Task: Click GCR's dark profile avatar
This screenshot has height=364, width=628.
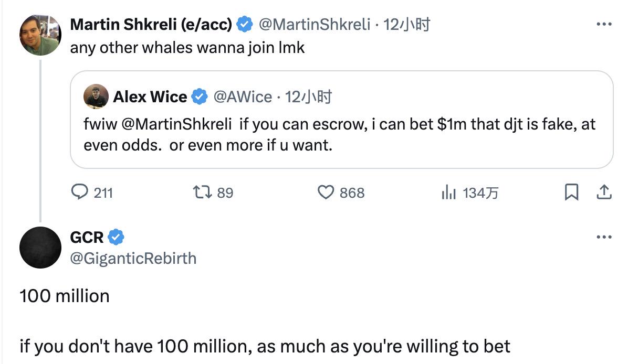Action: pyautogui.click(x=40, y=248)
